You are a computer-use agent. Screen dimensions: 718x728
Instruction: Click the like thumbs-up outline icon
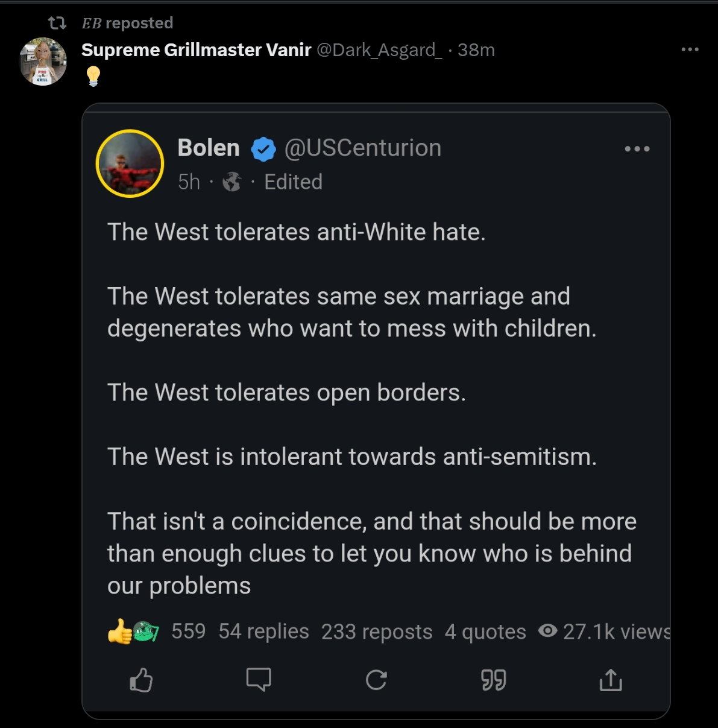click(141, 680)
